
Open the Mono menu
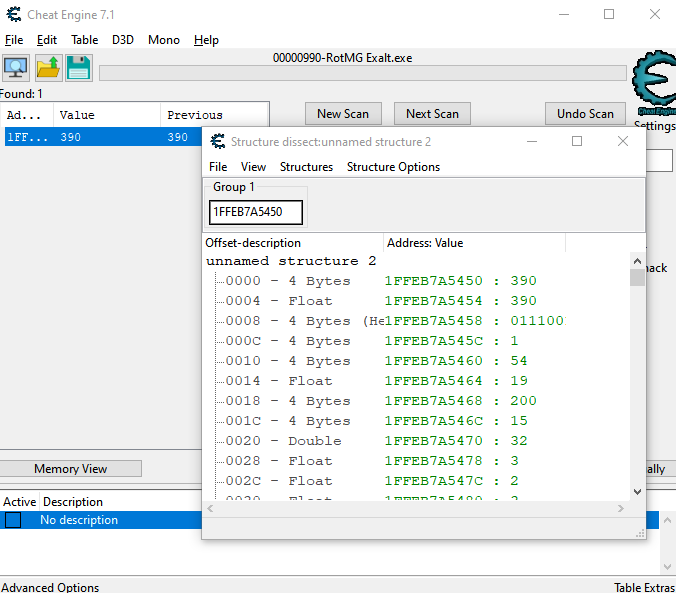pyautogui.click(x=164, y=40)
